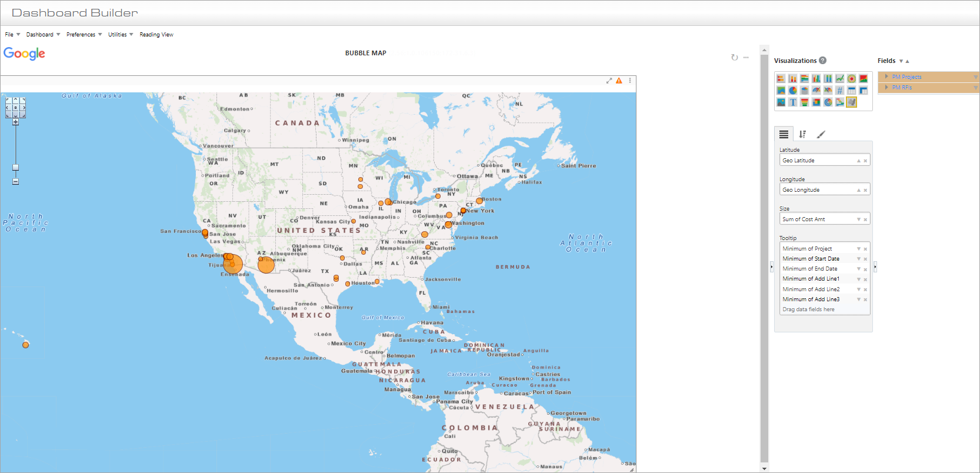Open the Utilities menu
Viewport: 980px width, 473px height.
pos(121,35)
